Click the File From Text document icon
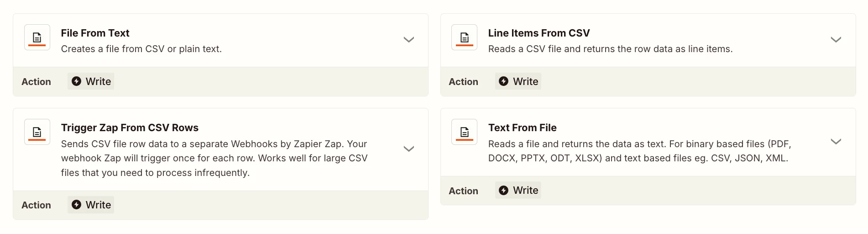 pos(37,37)
